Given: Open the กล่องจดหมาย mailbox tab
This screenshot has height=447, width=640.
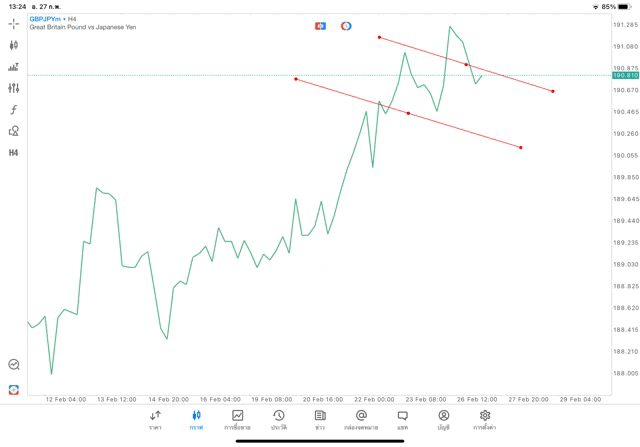Looking at the screenshot, I should pos(361,420).
